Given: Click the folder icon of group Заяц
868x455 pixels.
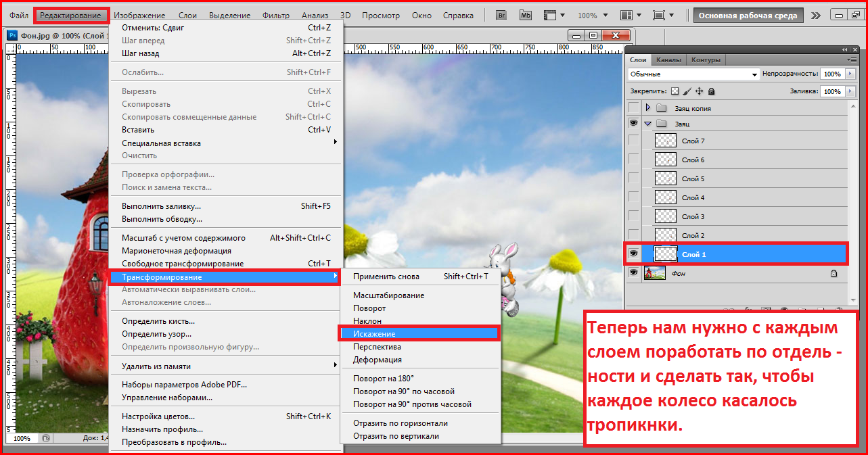Looking at the screenshot, I should [x=661, y=124].
